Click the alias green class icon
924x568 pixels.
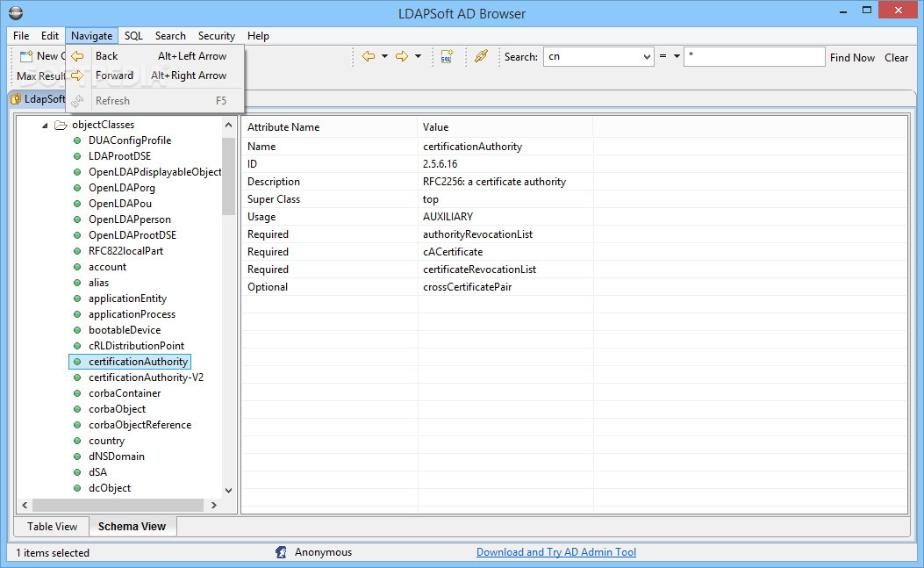coord(77,283)
